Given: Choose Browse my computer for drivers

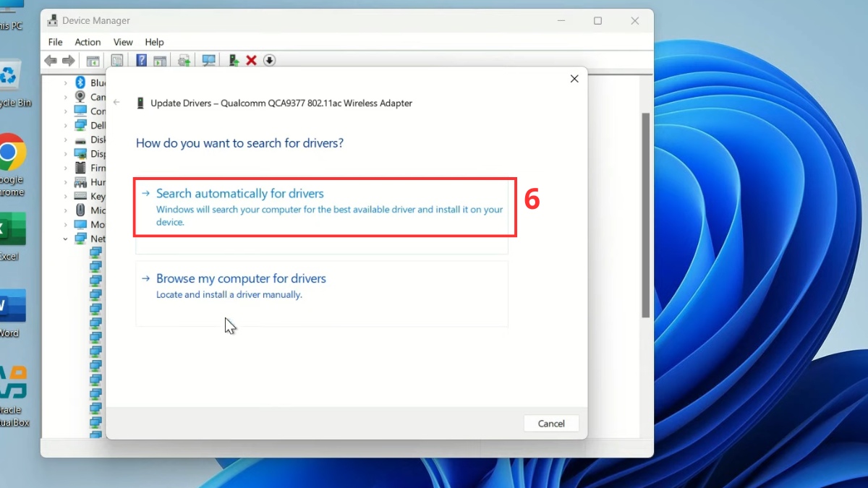Looking at the screenshot, I should click(322, 294).
